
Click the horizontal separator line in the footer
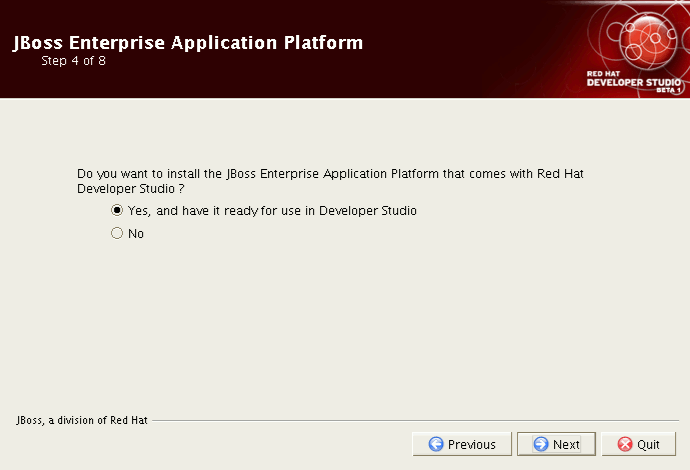(x=415, y=421)
